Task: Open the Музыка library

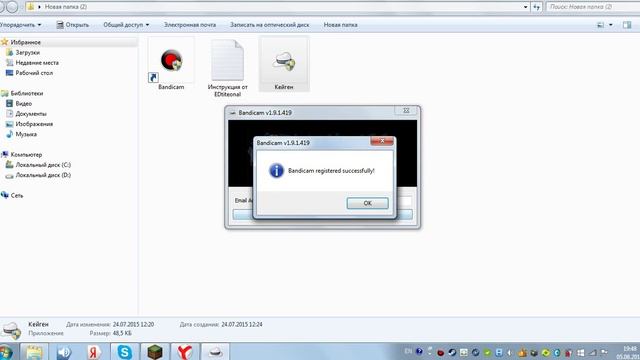Action: [x=26, y=134]
